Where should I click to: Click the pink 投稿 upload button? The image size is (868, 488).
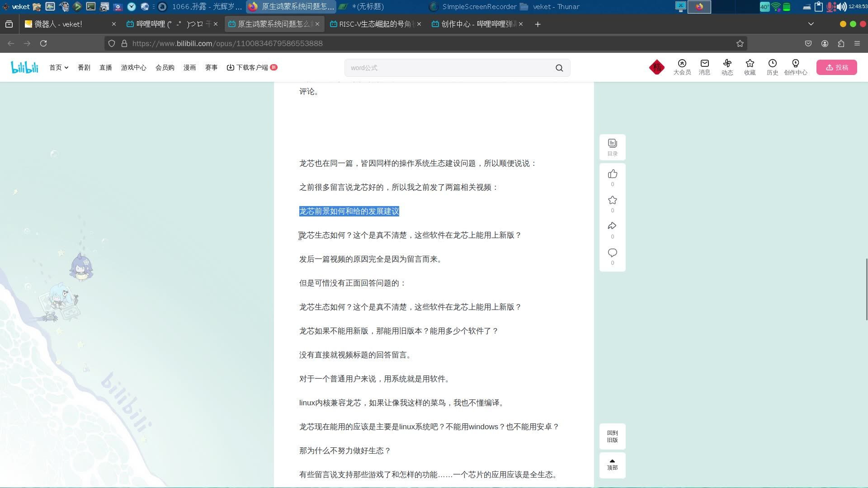tap(836, 67)
